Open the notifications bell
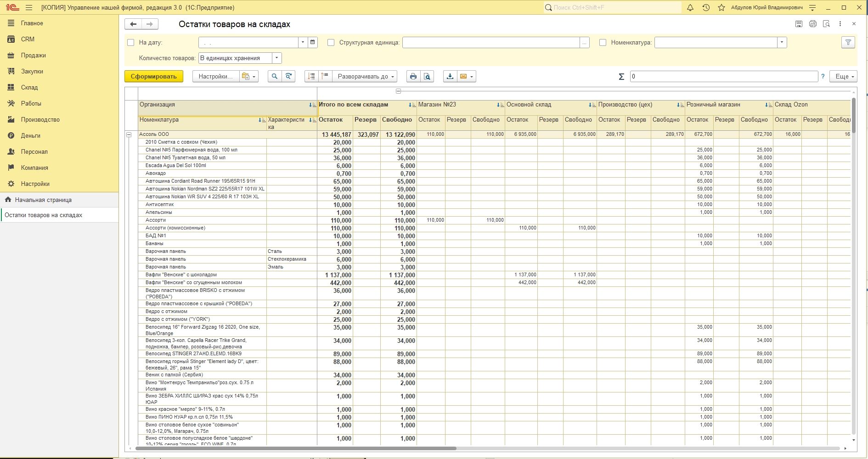868x459 pixels. (690, 7)
